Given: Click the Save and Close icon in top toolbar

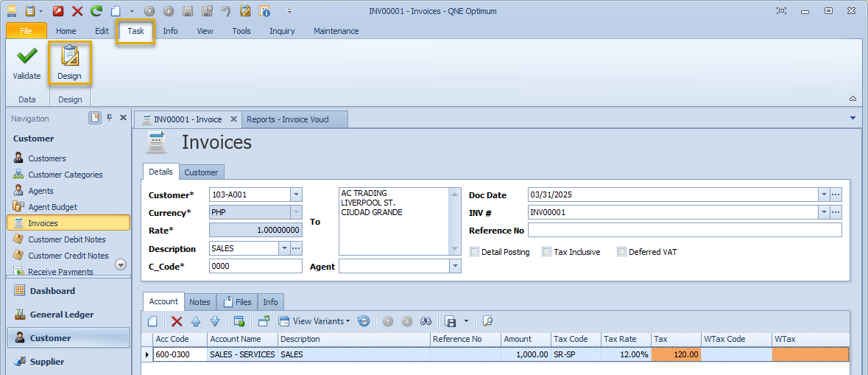Looking at the screenshot, I should pyautogui.click(x=207, y=10).
